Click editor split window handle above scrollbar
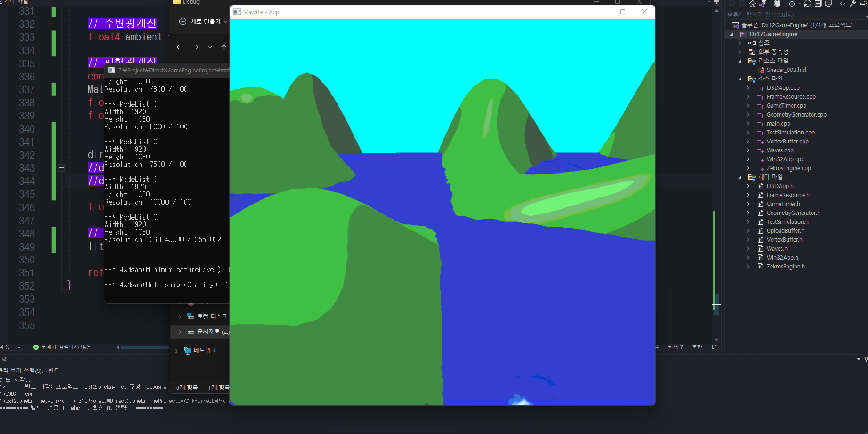This screenshot has height=434, width=868. pyautogui.click(x=716, y=2)
